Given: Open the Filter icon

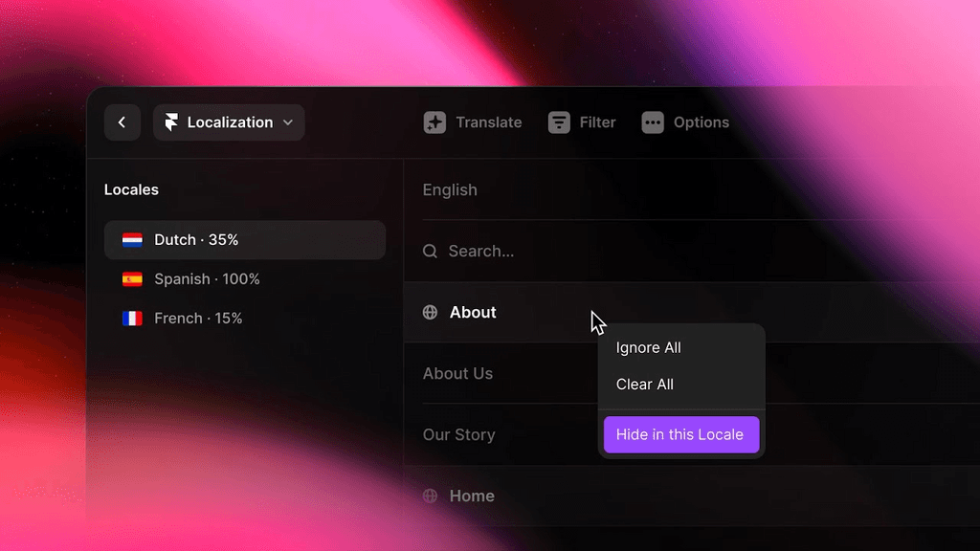Looking at the screenshot, I should [x=559, y=122].
